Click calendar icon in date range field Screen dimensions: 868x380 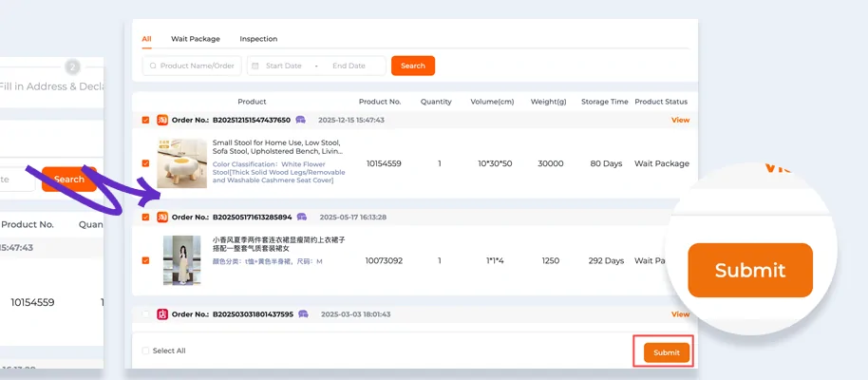255,66
